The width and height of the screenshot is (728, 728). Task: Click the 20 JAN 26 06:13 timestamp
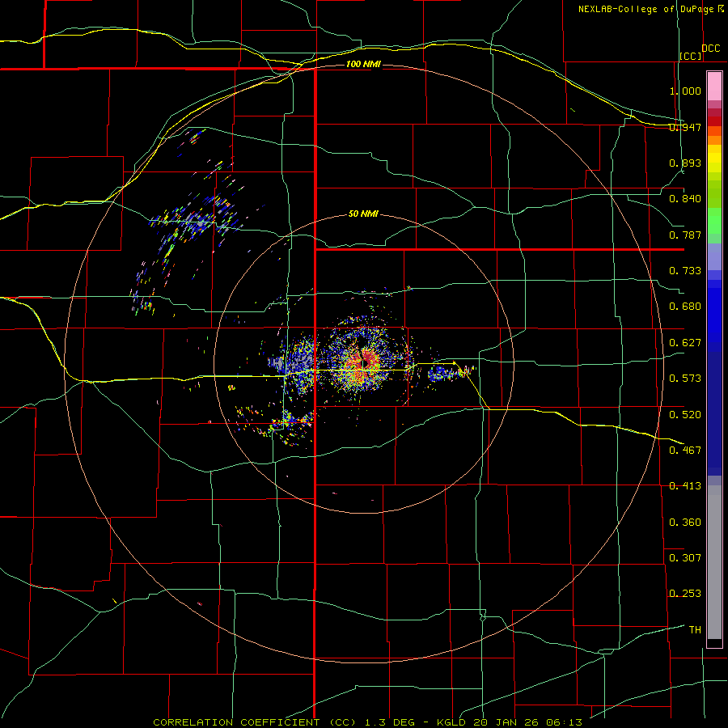tap(528, 722)
